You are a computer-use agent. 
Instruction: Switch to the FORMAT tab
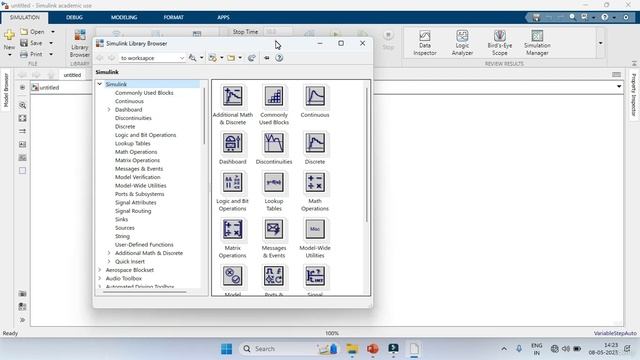(x=173, y=18)
